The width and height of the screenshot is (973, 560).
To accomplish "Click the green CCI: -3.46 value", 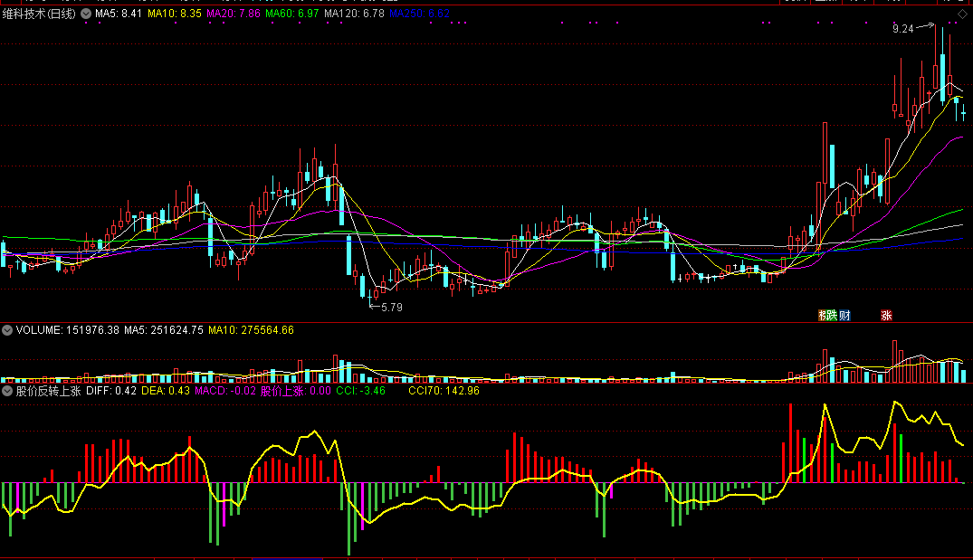I will point(360,391).
